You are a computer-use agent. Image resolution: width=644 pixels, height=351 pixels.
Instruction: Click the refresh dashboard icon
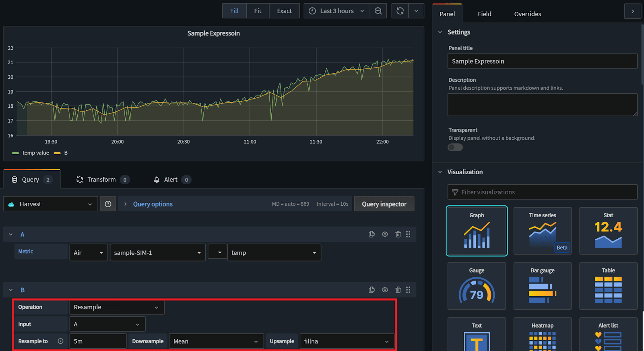400,11
